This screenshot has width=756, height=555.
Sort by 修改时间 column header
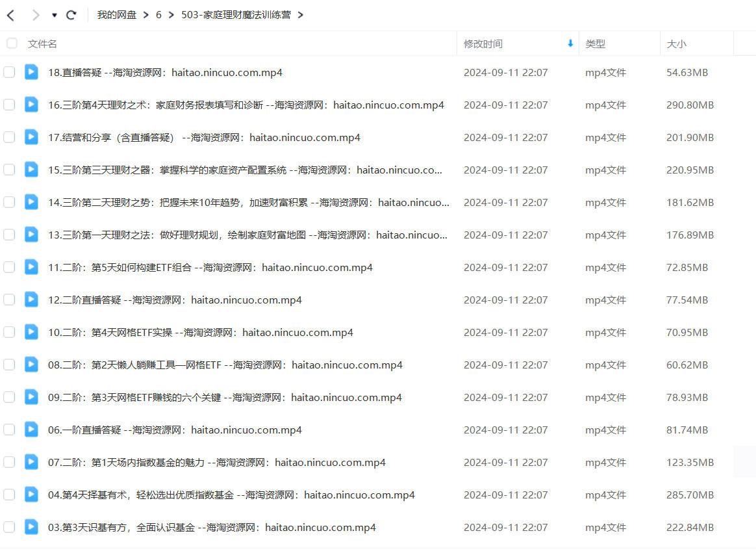pos(483,44)
